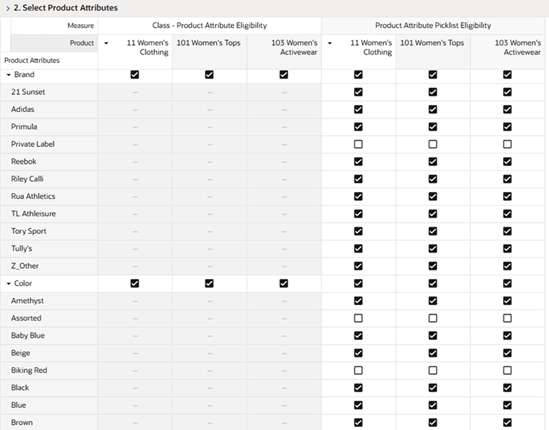This screenshot has height=430, width=549.
Task: Select the TL Athleisure row label
Action: coord(33,214)
